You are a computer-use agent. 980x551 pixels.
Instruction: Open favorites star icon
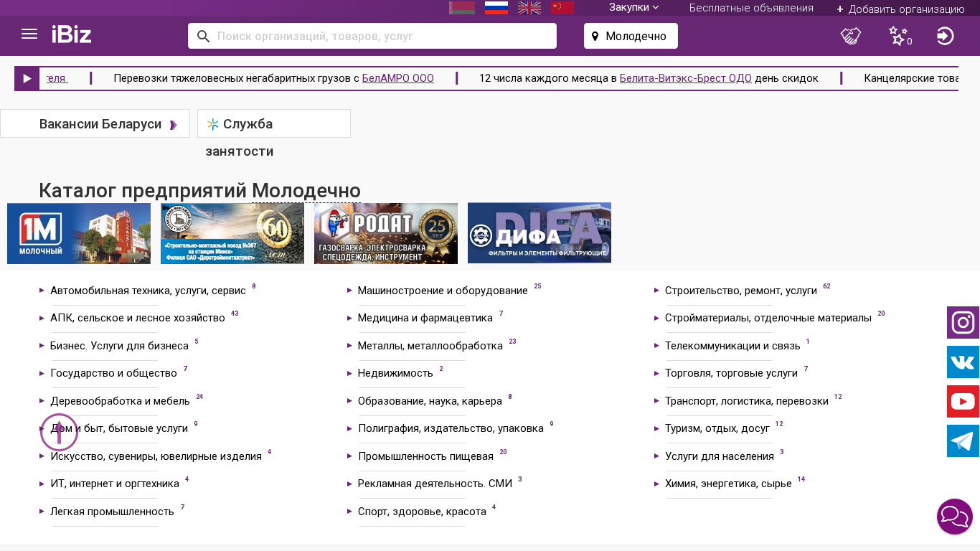tap(898, 36)
